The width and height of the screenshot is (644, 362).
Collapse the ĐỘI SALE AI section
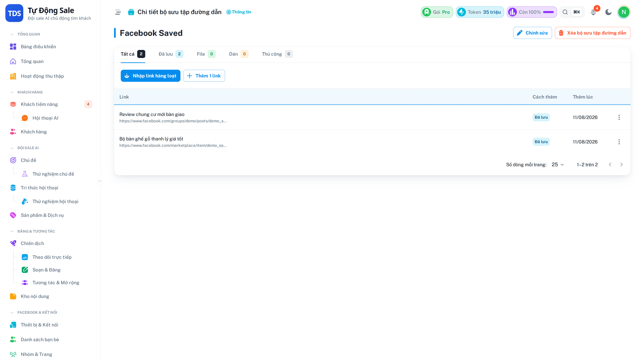24,148
